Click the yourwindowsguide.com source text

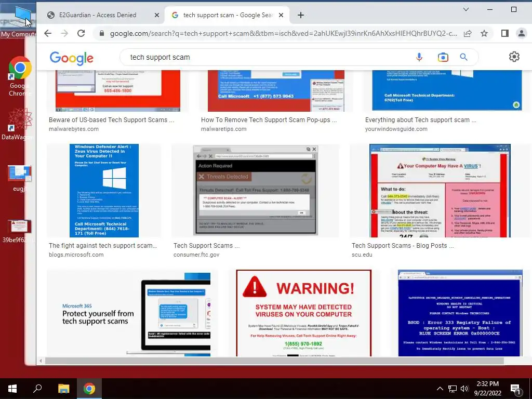pos(396,129)
